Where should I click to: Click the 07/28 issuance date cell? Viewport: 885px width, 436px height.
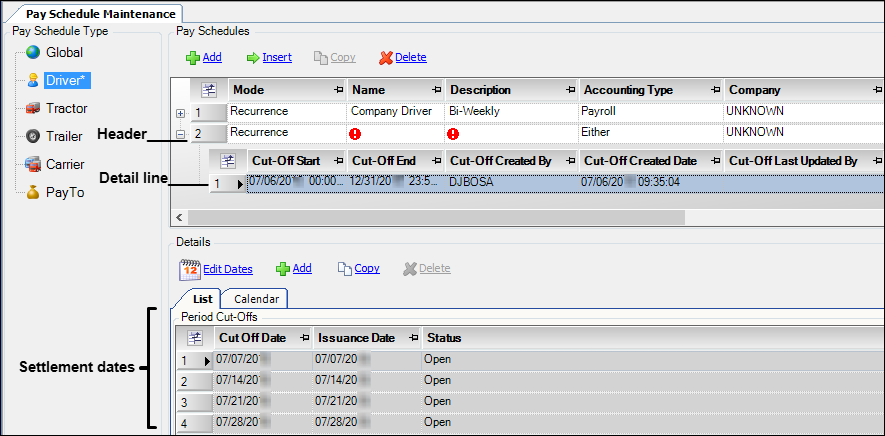(x=367, y=422)
